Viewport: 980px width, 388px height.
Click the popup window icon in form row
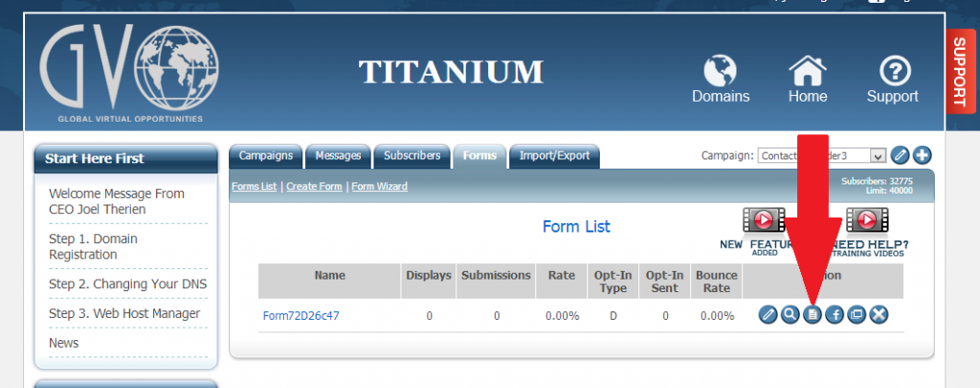[x=856, y=315]
